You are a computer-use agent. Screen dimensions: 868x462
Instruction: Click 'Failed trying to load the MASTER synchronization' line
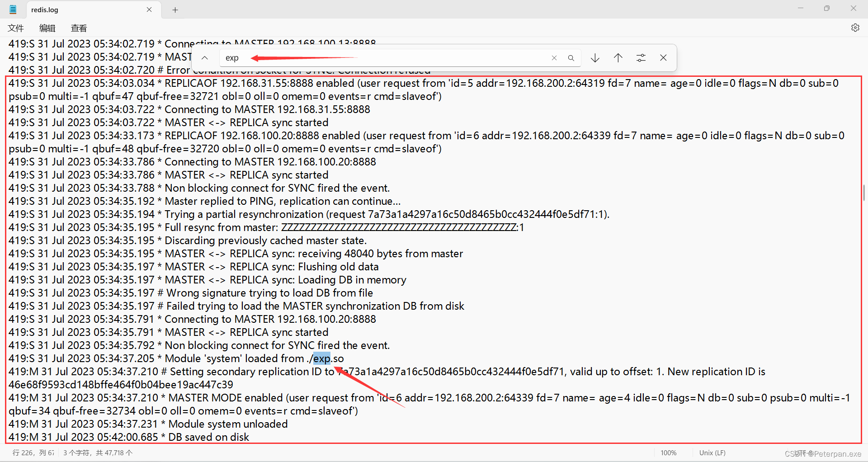(x=236, y=306)
